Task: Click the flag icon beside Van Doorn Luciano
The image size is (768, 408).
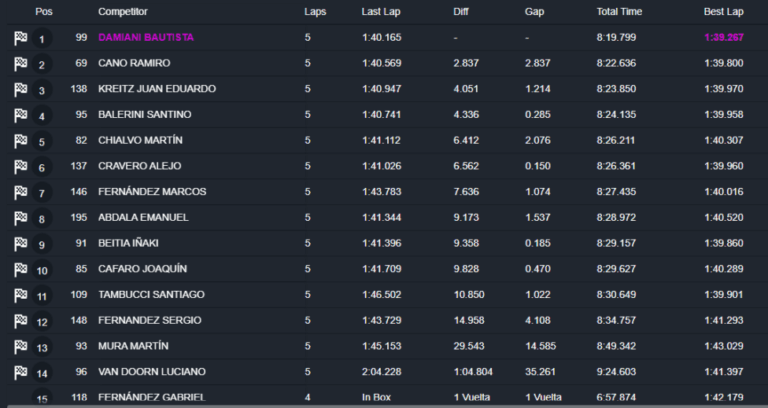Action: (x=21, y=372)
